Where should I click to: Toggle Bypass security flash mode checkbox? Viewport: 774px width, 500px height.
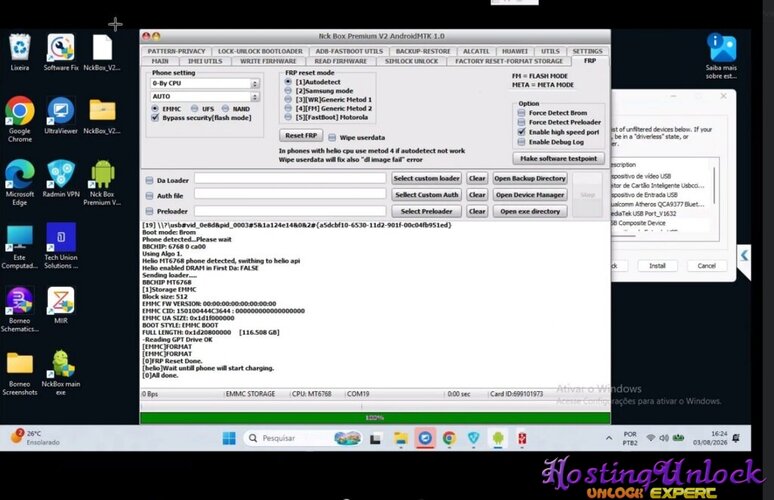pyautogui.click(x=155, y=117)
